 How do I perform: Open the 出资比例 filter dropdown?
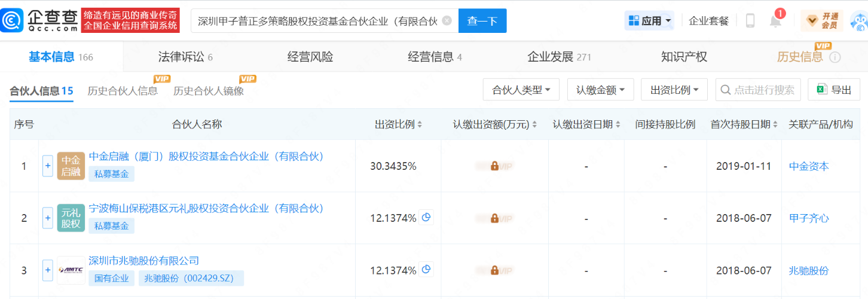click(674, 90)
